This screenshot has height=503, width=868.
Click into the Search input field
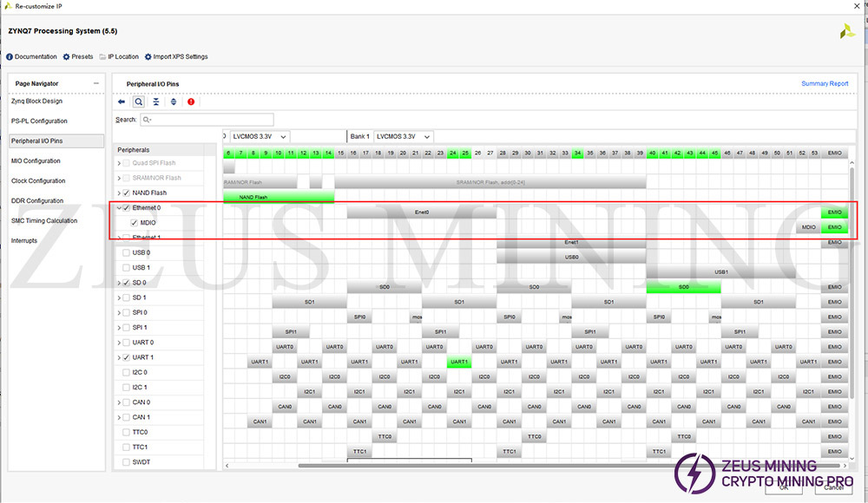pos(207,120)
